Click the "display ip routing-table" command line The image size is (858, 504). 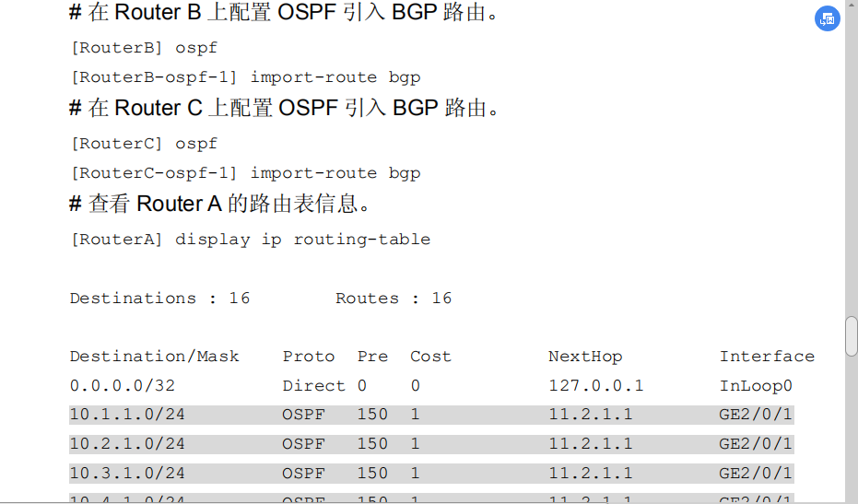tap(250, 240)
